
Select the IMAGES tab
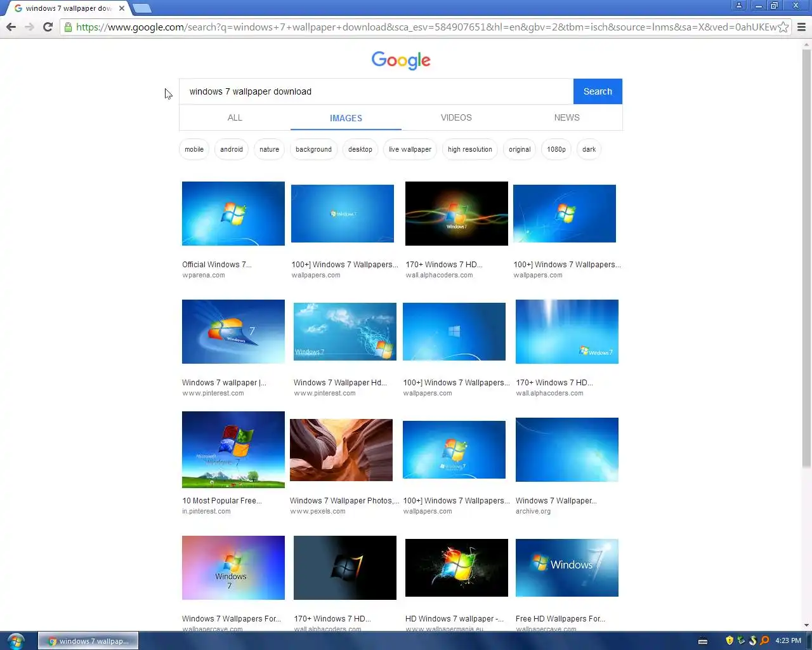(346, 118)
